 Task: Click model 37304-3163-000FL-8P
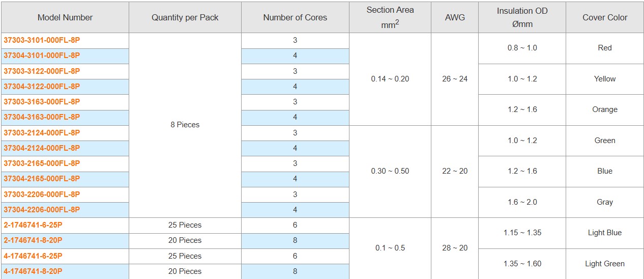coord(42,117)
